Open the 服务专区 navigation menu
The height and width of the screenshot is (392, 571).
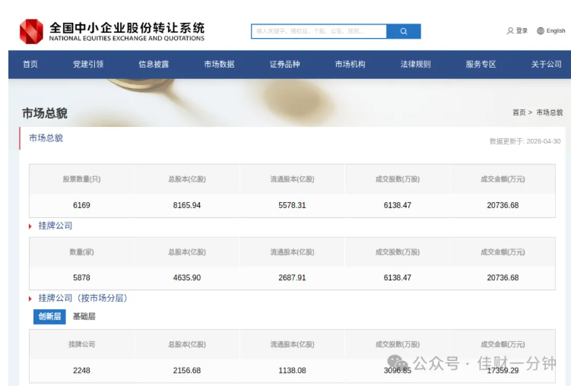(481, 65)
